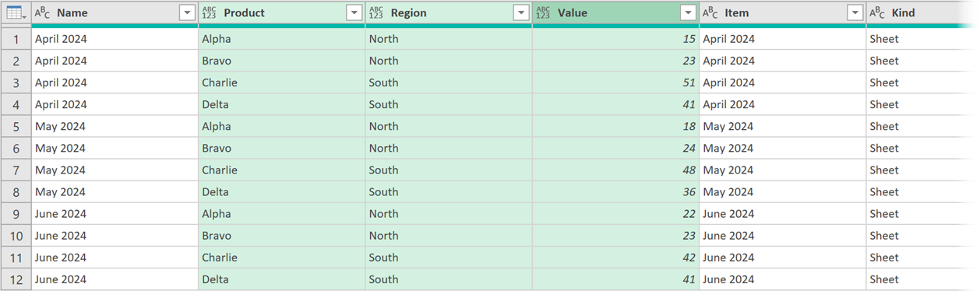Click Region cell 'North' in row 5
The width and height of the screenshot is (980, 291).
point(449,126)
